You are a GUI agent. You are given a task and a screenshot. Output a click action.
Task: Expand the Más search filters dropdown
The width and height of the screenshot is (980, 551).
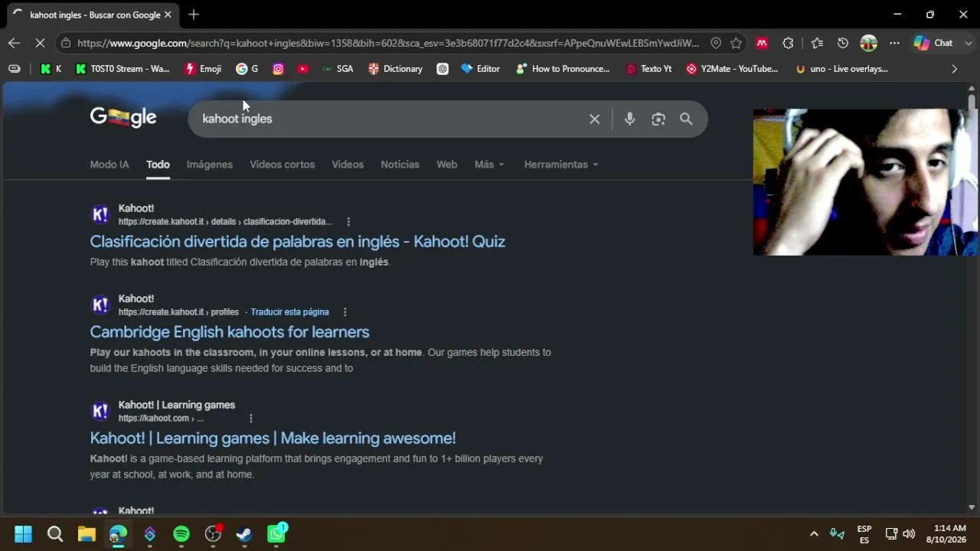489,165
